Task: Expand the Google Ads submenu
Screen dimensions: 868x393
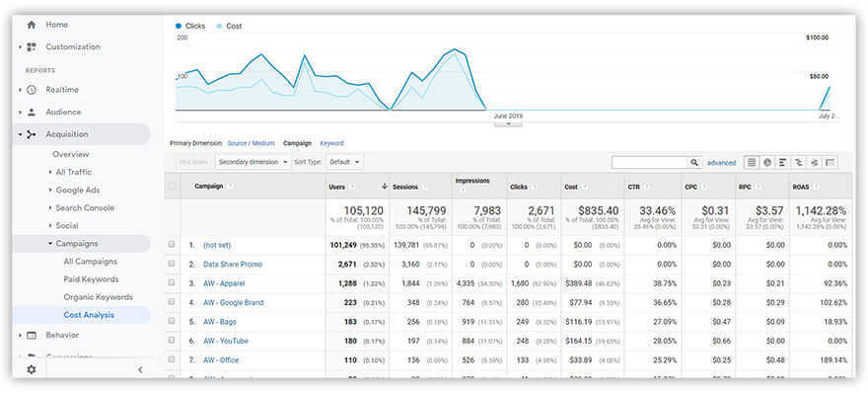Action: (50, 191)
